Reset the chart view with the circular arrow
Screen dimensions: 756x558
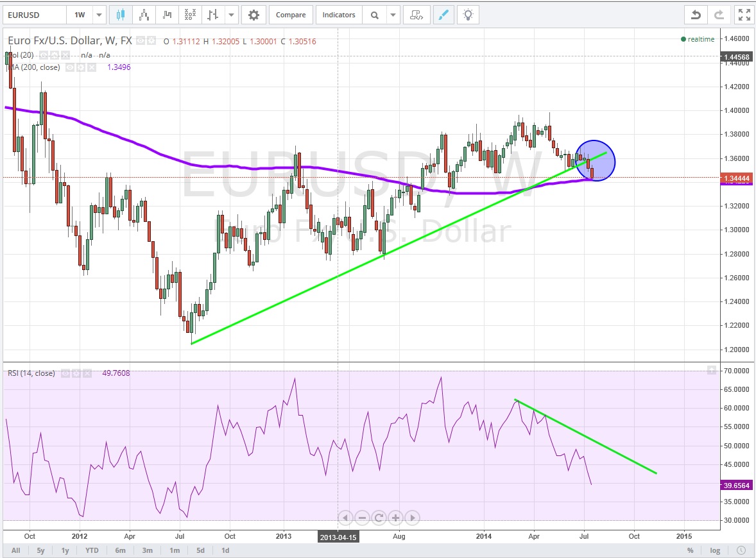coord(379,518)
